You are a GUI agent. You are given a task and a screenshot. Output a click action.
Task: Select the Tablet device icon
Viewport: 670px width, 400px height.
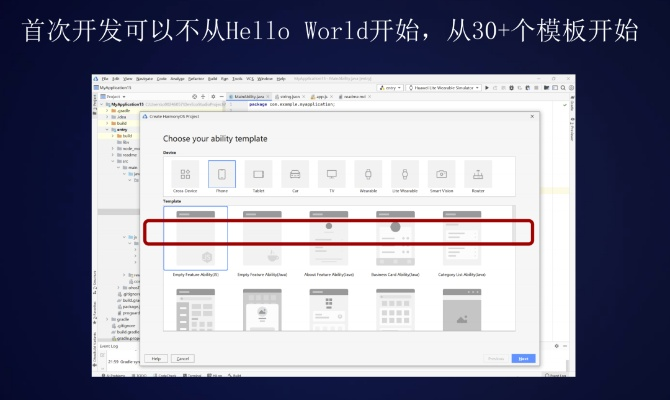258,175
